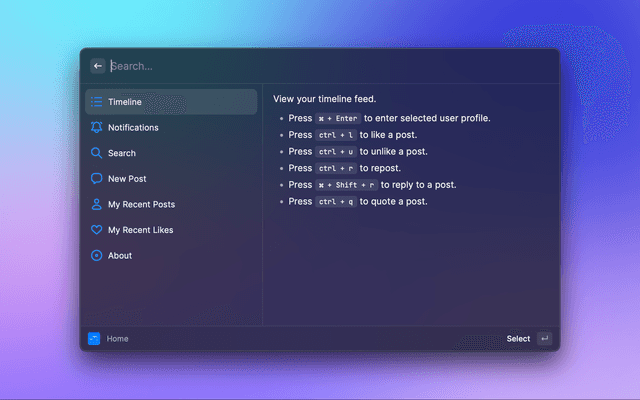
Task: Click the New Post speech bubble icon
Action: pyautogui.click(x=96, y=178)
